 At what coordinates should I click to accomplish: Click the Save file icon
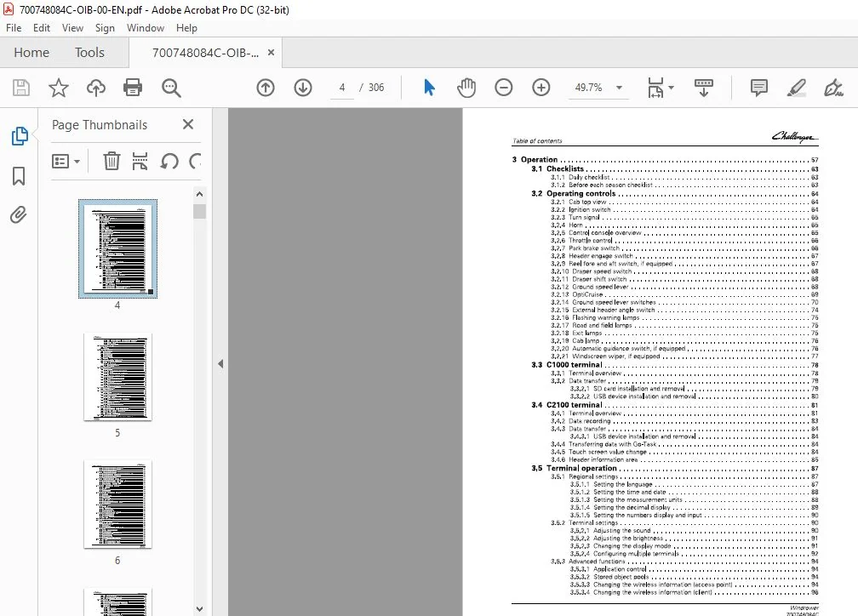point(21,88)
